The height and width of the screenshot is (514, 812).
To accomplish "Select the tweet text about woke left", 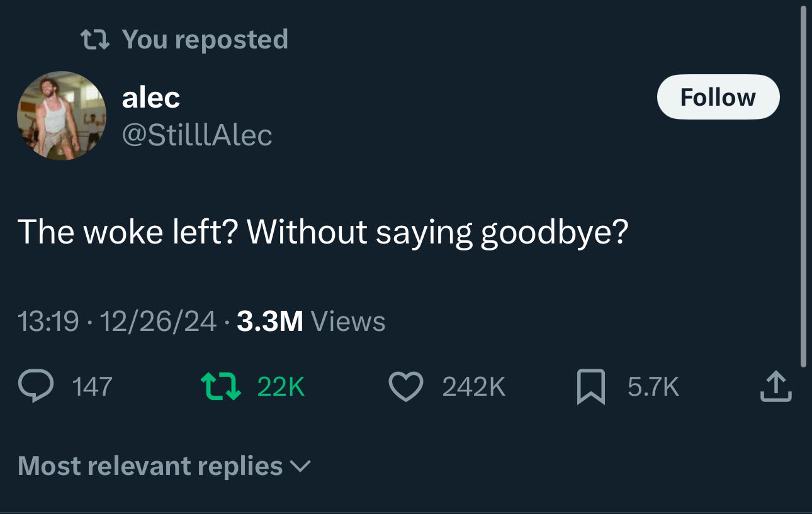I will click(x=323, y=232).
